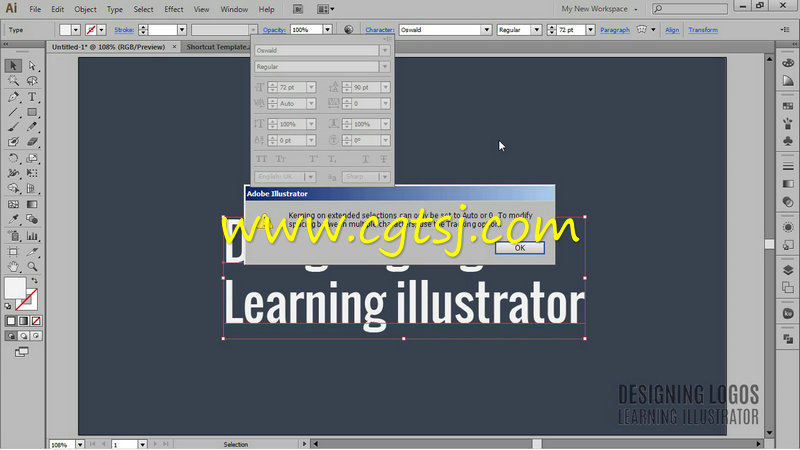Select the Pencil tool
Image resolution: width=800 pixels, height=450 pixels.
pos(32,127)
